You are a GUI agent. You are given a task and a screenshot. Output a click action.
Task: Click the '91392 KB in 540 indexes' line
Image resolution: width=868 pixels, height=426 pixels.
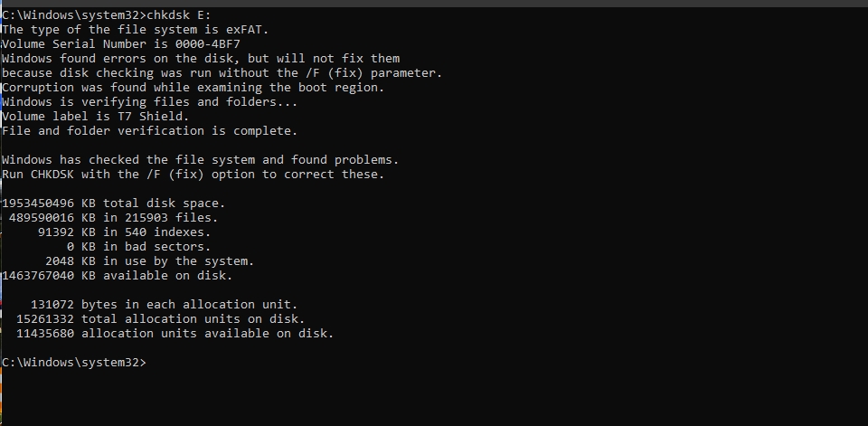[x=124, y=232]
